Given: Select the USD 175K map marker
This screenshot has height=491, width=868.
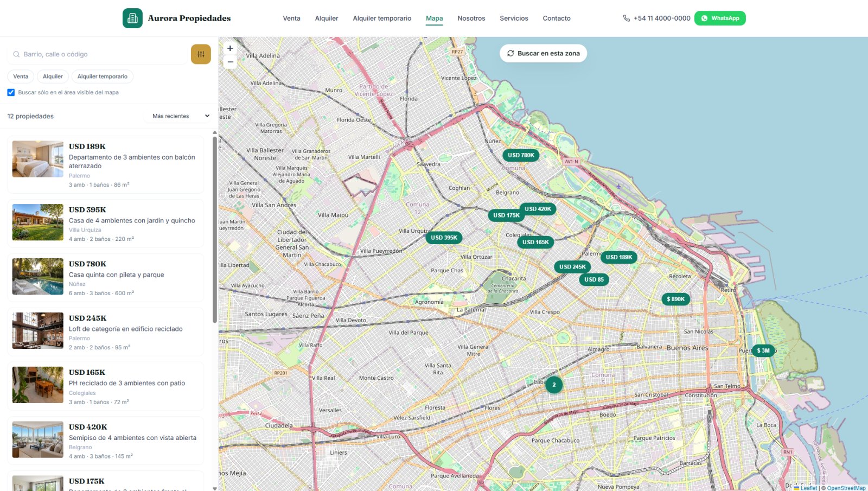Looking at the screenshot, I should (x=506, y=215).
